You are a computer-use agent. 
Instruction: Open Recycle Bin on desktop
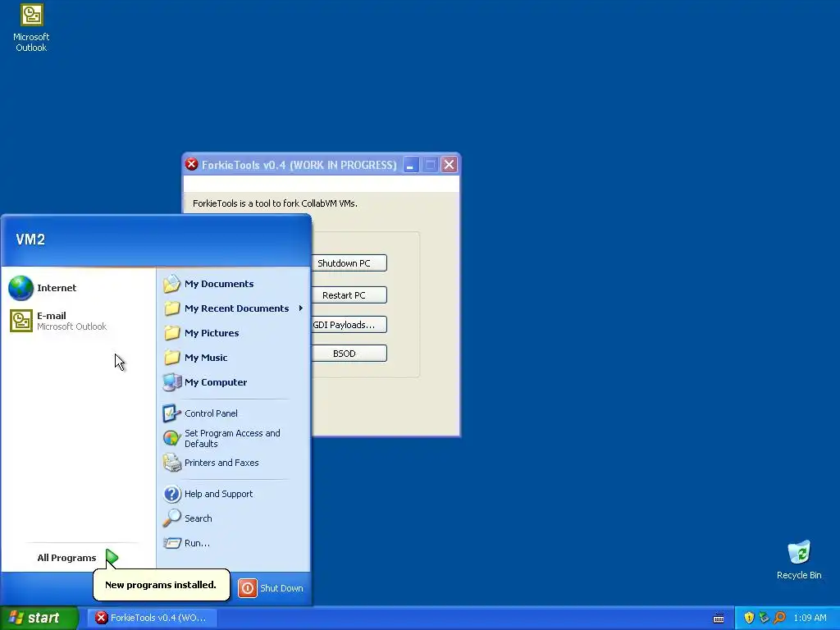tap(799, 559)
